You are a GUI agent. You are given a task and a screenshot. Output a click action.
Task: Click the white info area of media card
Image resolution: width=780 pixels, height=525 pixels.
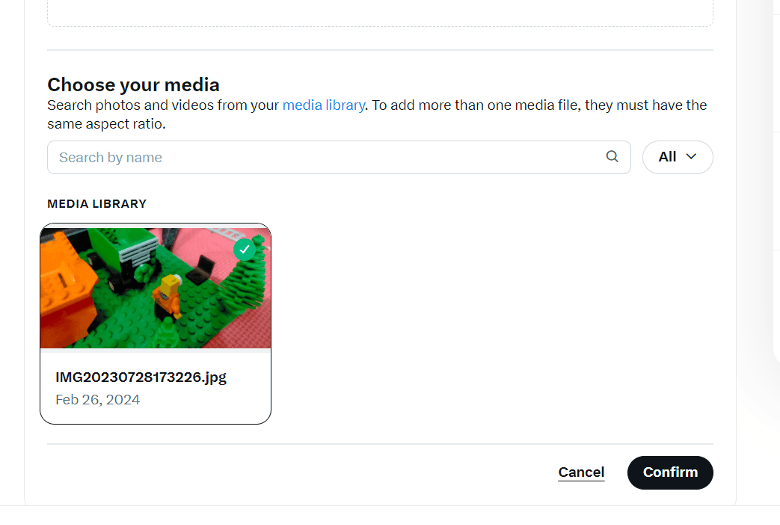(156, 388)
